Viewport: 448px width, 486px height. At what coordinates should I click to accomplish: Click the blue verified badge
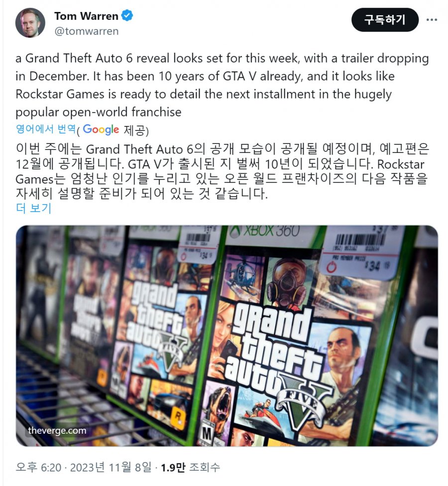pyautogui.click(x=127, y=15)
